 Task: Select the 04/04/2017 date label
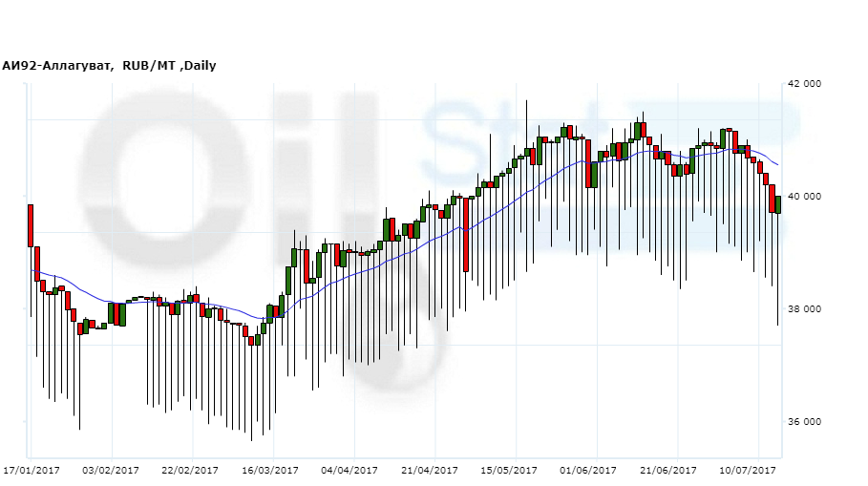coord(349,471)
